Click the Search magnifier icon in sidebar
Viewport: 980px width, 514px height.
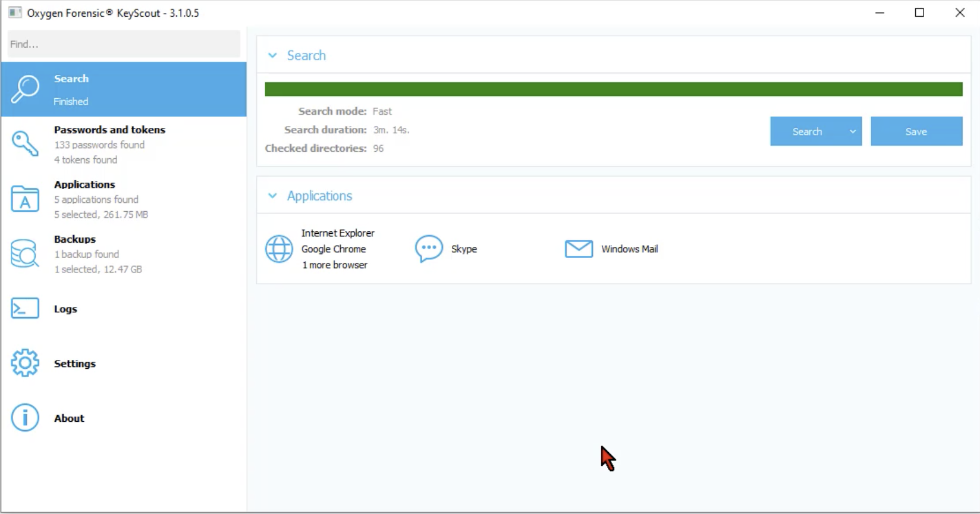[25, 89]
